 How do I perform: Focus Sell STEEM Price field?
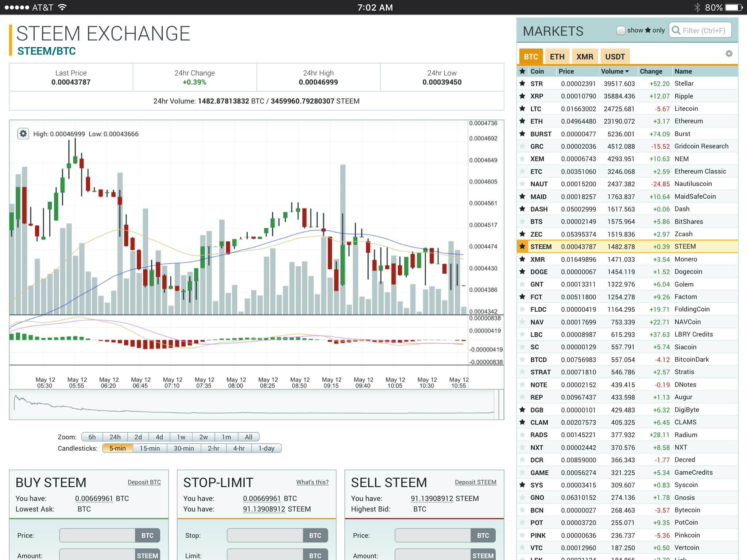point(433,535)
